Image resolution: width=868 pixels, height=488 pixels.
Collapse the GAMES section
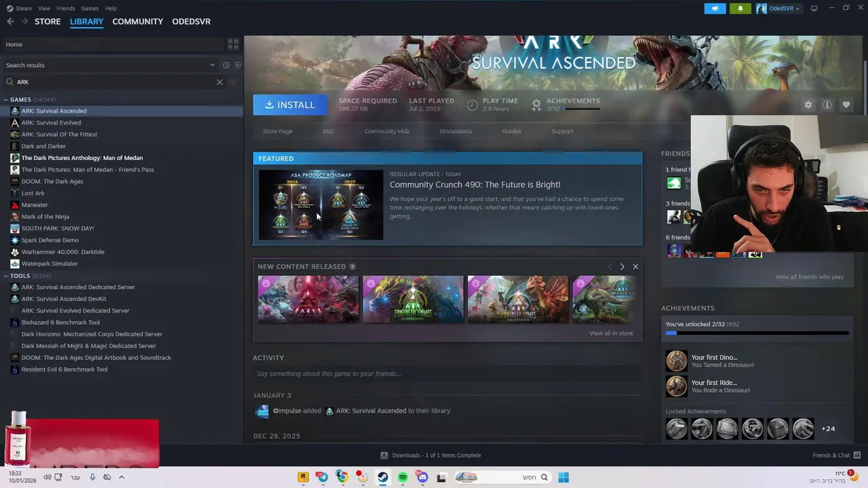click(x=5, y=100)
